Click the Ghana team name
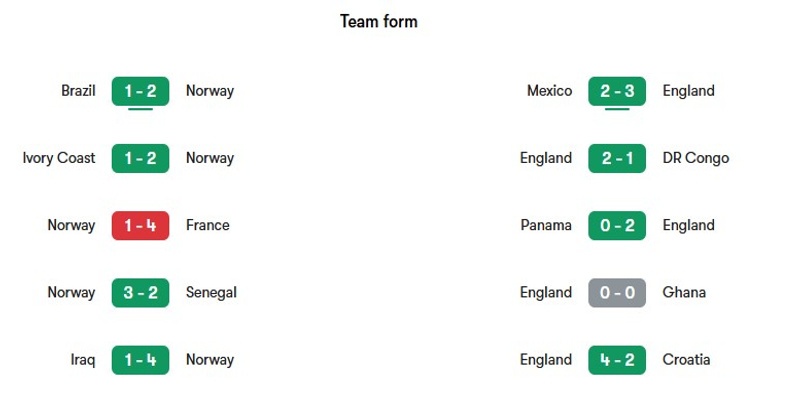The height and width of the screenshot is (400, 800). coord(684,293)
